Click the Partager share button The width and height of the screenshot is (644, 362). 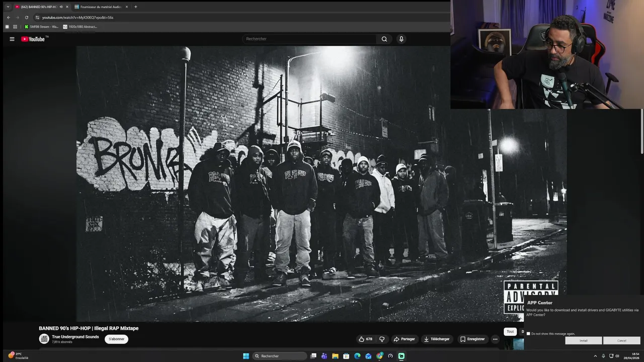coord(404,339)
